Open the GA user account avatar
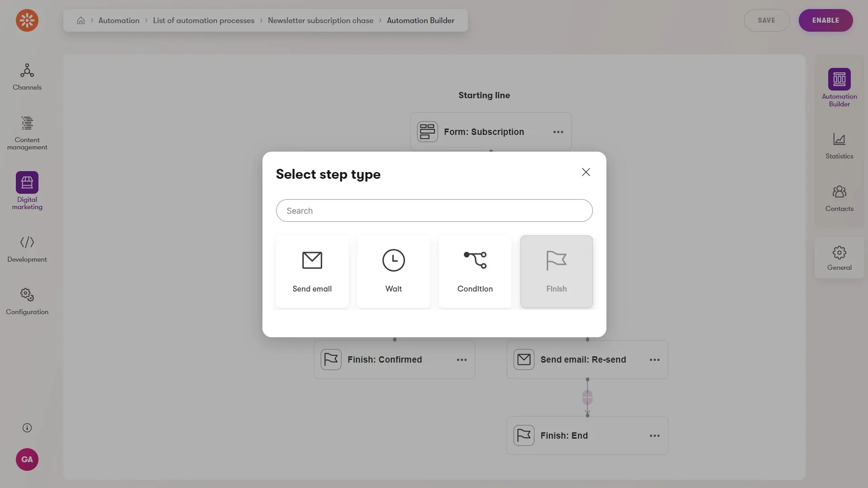Viewport: 868px width, 488px height. point(27,459)
